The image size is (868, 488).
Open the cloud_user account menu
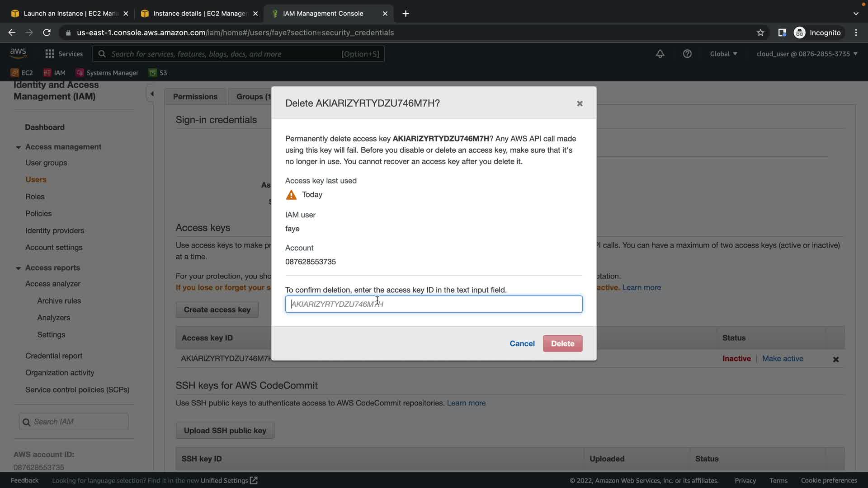coord(807,54)
